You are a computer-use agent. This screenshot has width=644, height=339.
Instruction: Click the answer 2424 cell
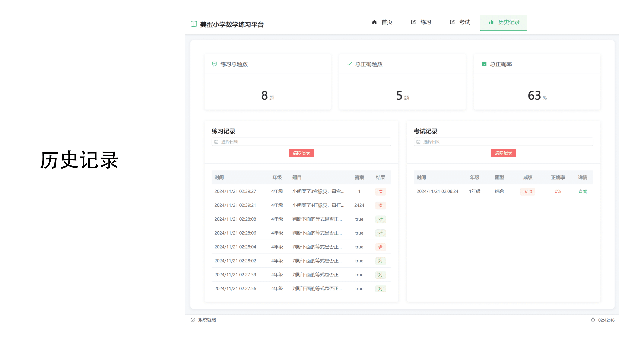[x=359, y=205]
